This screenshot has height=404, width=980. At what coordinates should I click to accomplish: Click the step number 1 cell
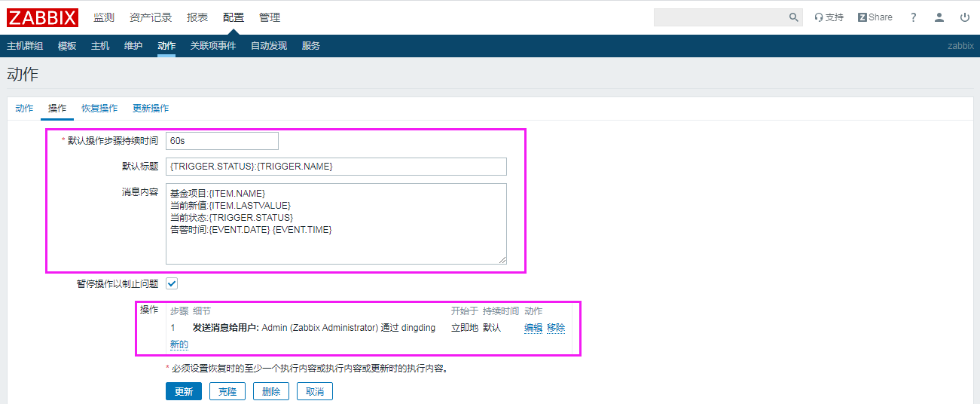click(172, 328)
